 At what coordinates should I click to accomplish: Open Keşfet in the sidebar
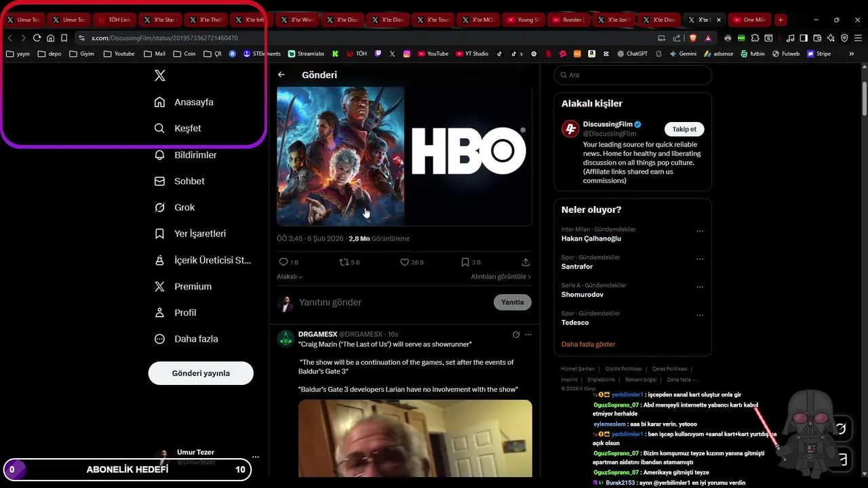pyautogui.click(x=178, y=128)
